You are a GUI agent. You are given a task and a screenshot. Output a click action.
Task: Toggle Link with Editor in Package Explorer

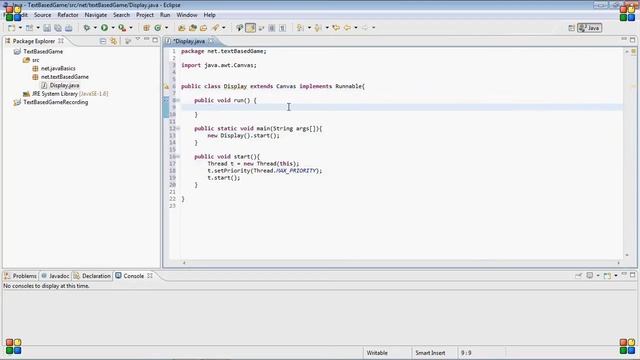tap(113, 41)
